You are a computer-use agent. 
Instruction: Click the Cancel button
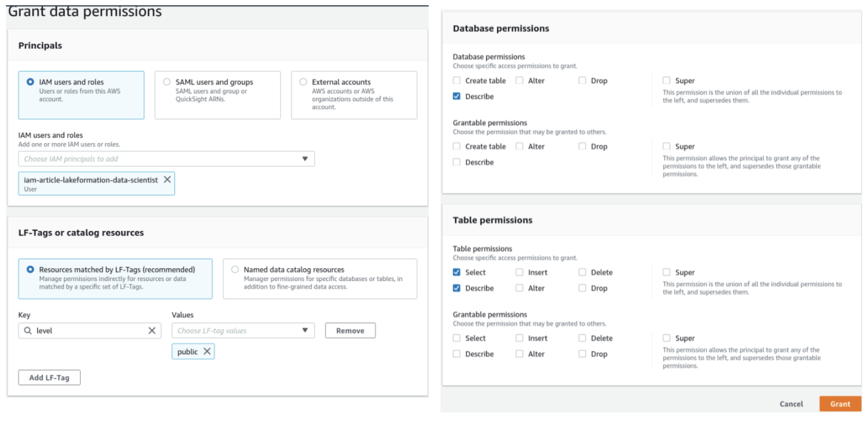pos(791,404)
